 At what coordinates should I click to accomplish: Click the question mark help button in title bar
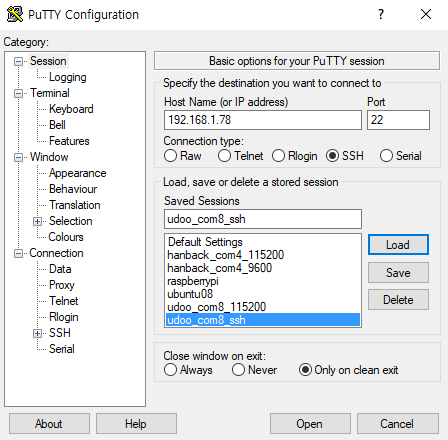[x=381, y=14]
